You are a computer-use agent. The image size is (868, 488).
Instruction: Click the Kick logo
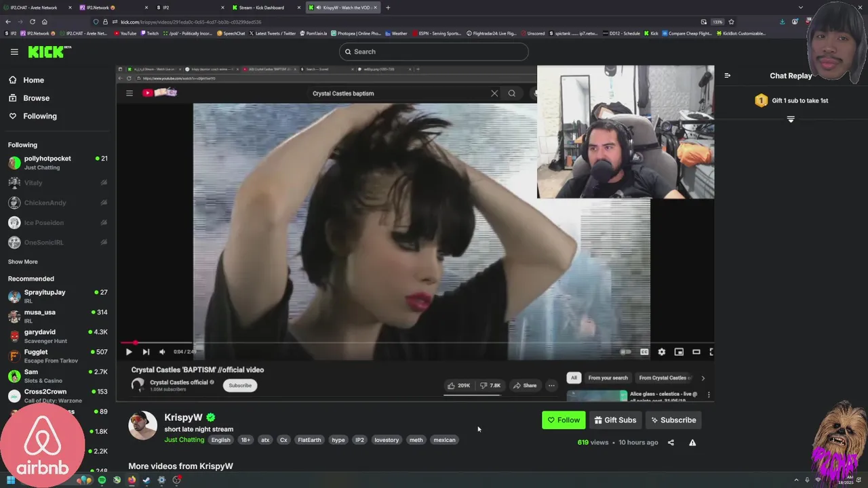pyautogui.click(x=49, y=52)
